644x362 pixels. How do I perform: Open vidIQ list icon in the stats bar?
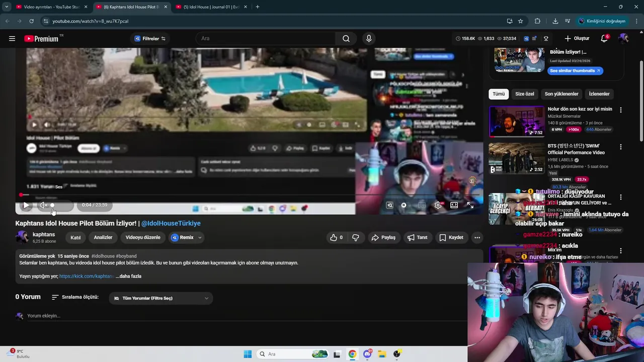tap(534, 38)
